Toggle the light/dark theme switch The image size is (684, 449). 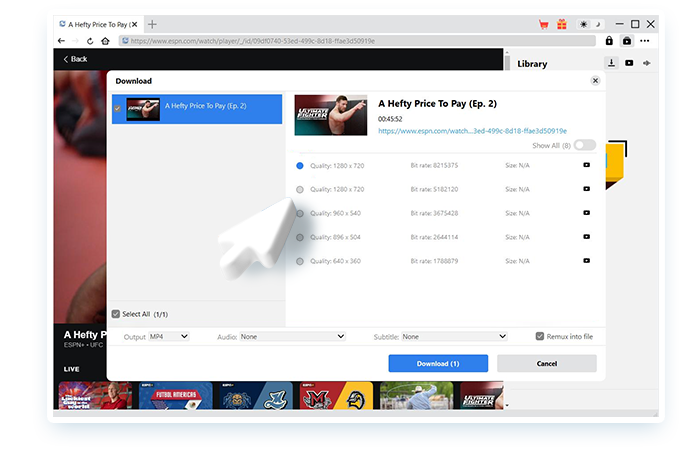coord(591,24)
